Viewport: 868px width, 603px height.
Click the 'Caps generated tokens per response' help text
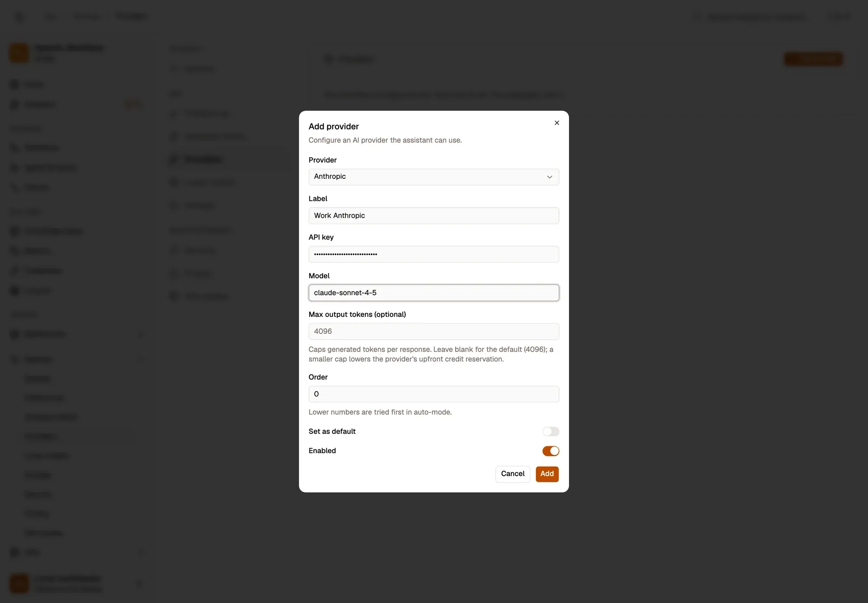[x=431, y=354]
